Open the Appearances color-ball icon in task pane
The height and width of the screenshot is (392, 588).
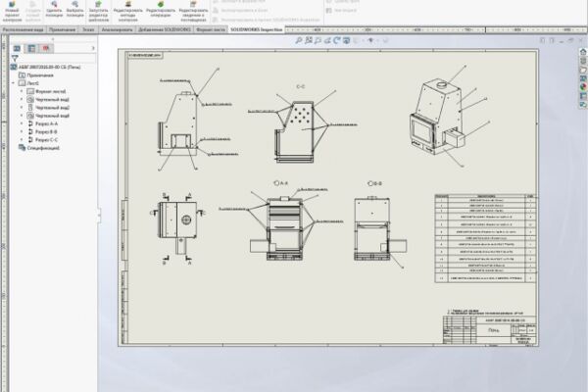coord(583,87)
